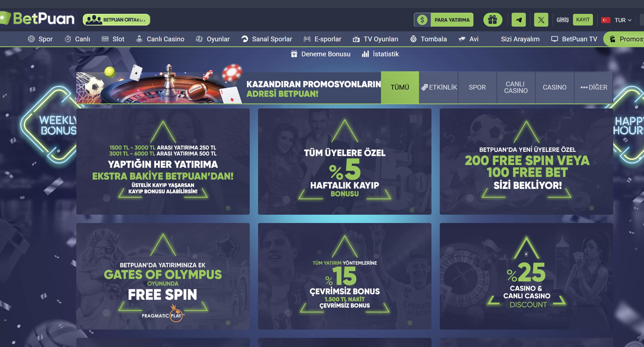The width and height of the screenshot is (644, 347).
Task: Click the KAYIT register button
Action: [x=583, y=20]
